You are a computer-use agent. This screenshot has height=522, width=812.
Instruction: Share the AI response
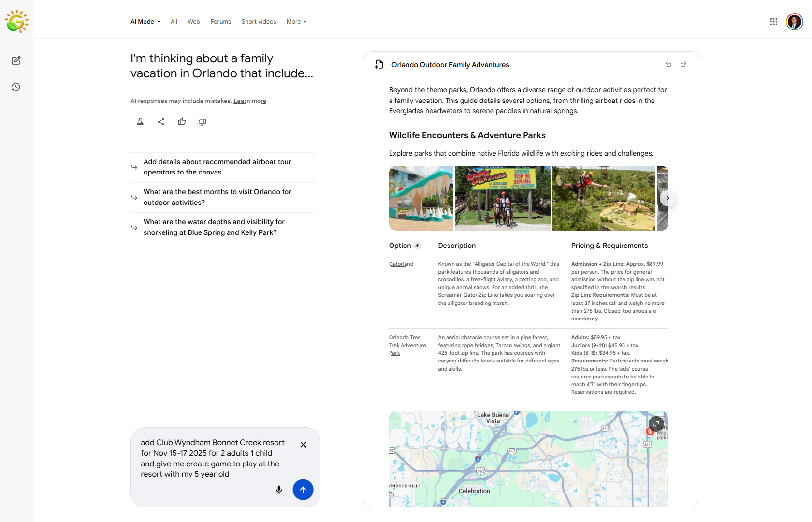[x=161, y=122]
